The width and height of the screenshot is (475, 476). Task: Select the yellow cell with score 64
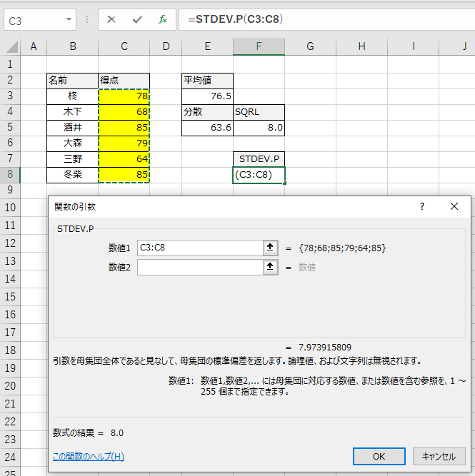124,158
